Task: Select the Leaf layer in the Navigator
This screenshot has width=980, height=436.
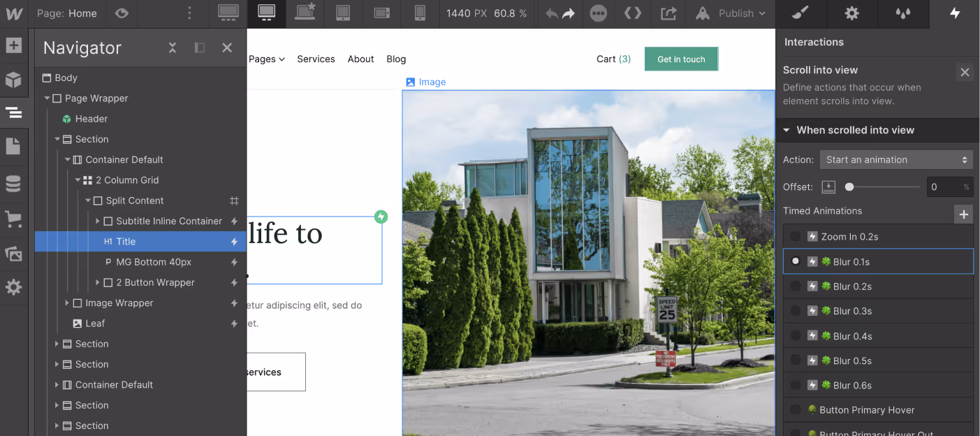Action: [93, 323]
